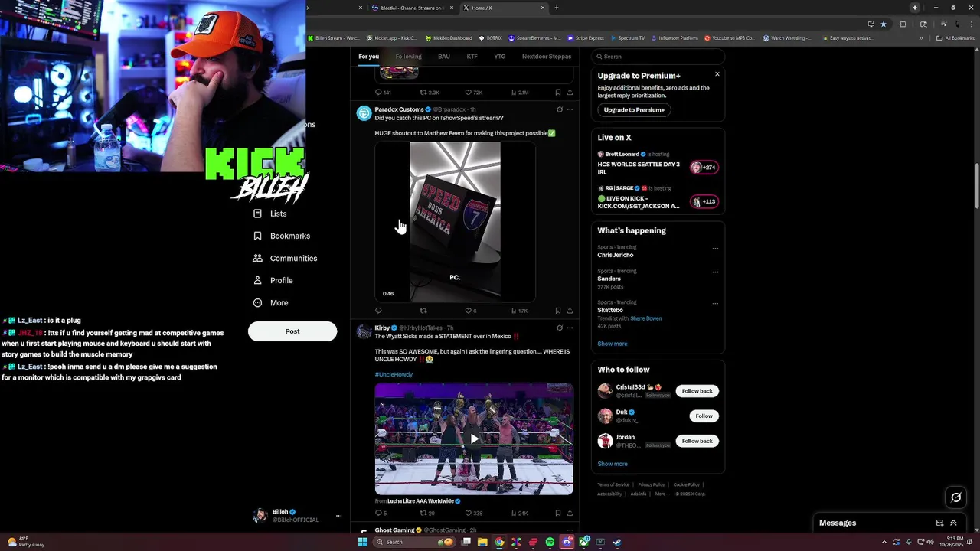Open Grok icon on the Paradox Customs post
This screenshot has height=551, width=980.
coord(560,109)
